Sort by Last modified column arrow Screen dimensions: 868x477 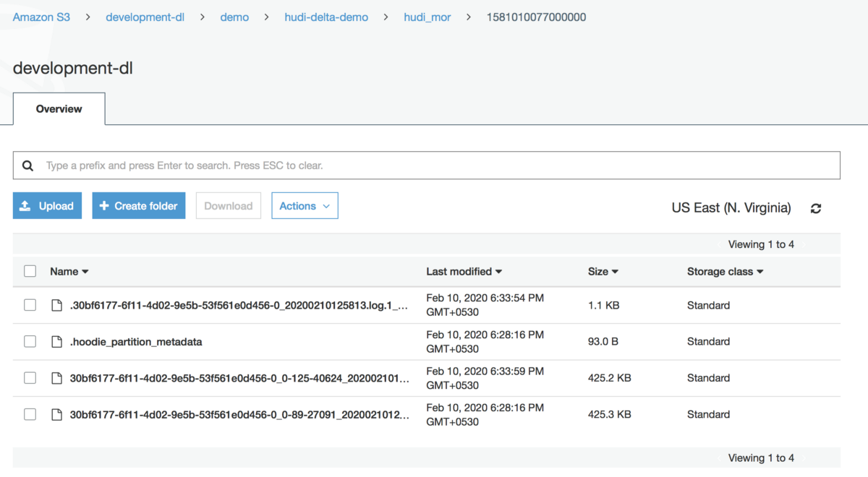pyautogui.click(x=499, y=272)
